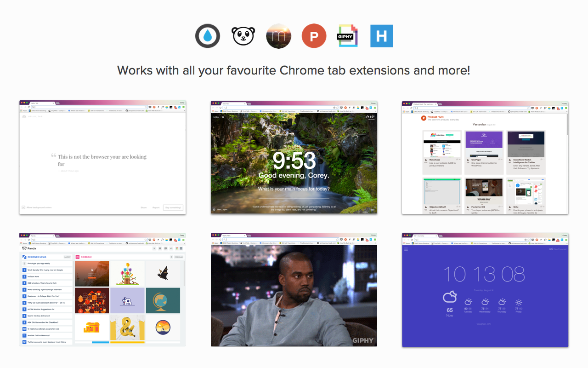Screen dimensions: 588x368
Task: Click the Hello Tab logo icon
Action: pyautogui.click(x=24, y=116)
